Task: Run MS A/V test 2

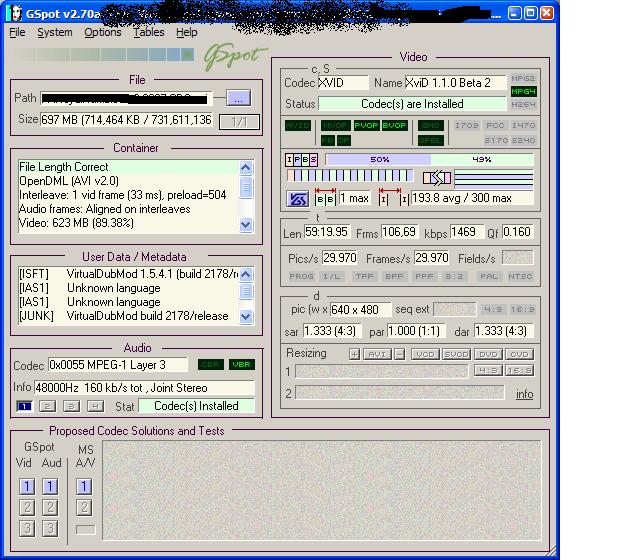Action: (x=84, y=507)
